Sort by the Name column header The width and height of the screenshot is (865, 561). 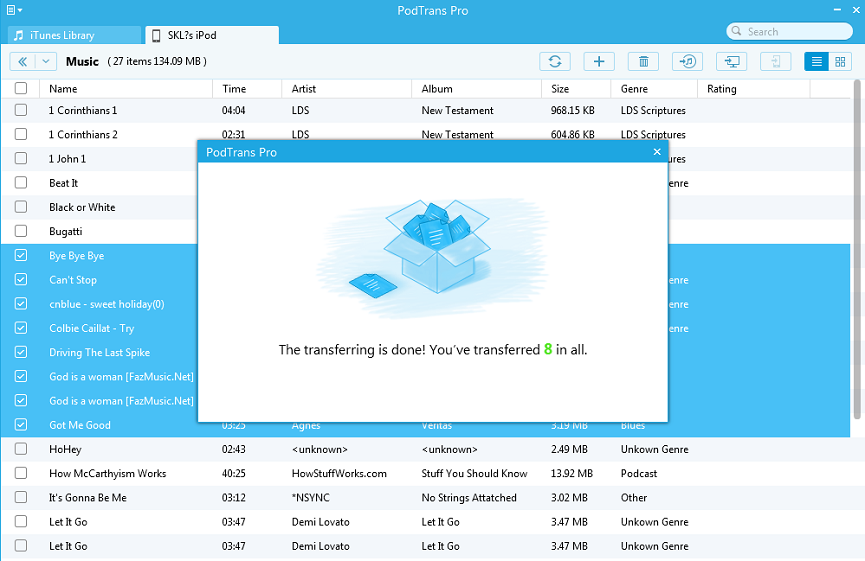63,89
